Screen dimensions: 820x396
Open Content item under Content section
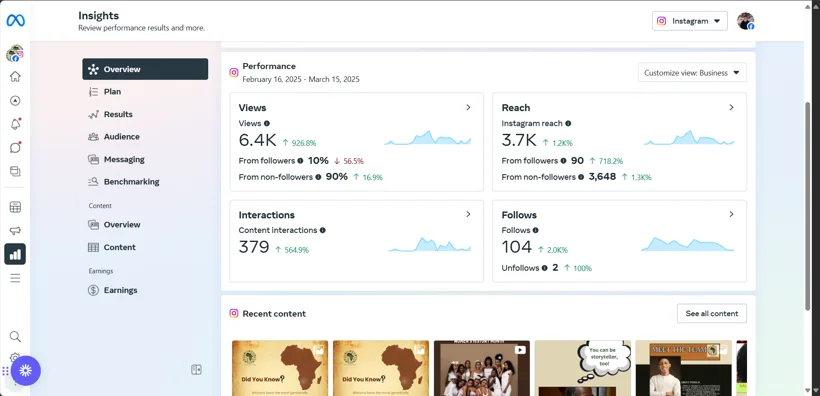tap(145, 247)
